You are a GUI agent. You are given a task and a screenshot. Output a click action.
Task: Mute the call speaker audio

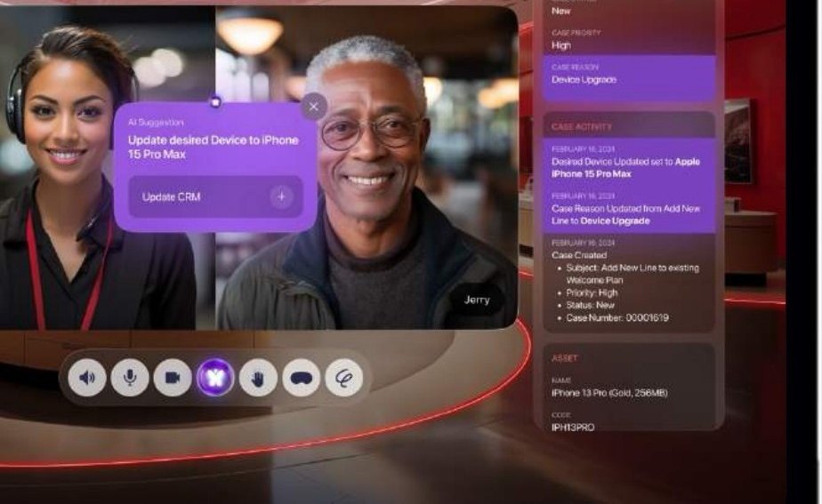[87, 377]
